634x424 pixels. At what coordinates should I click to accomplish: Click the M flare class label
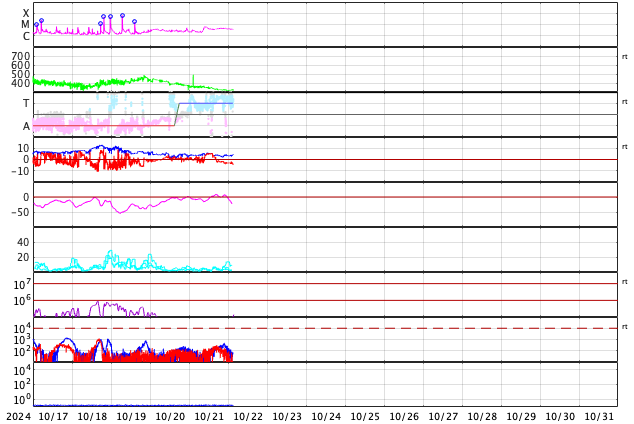(25, 25)
